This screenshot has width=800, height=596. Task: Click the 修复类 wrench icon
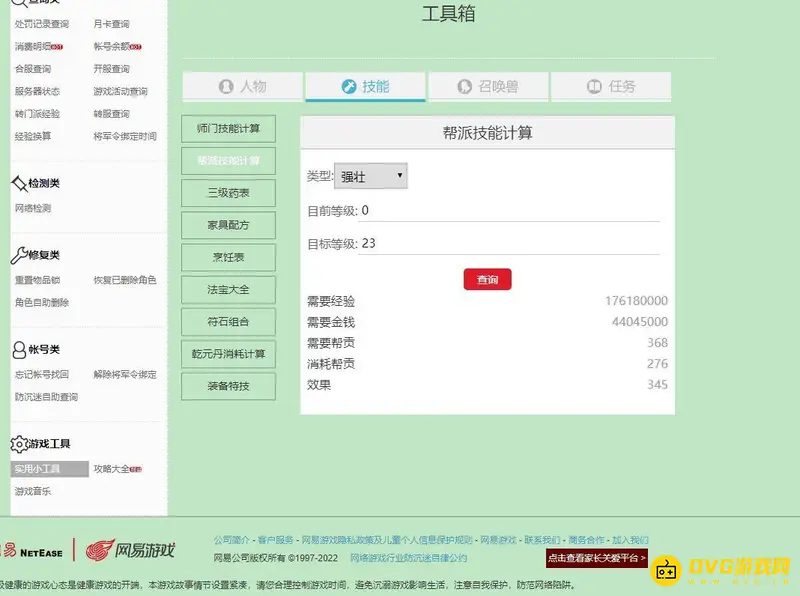(19, 255)
